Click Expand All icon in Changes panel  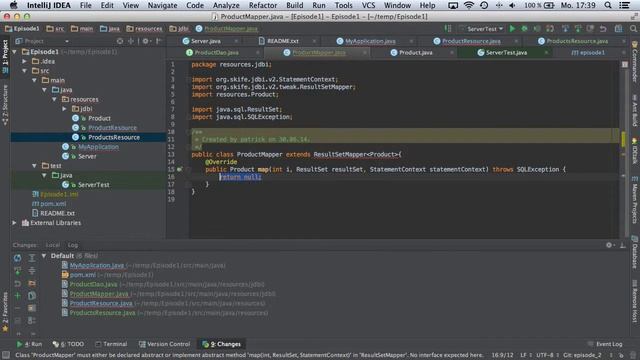point(32,258)
